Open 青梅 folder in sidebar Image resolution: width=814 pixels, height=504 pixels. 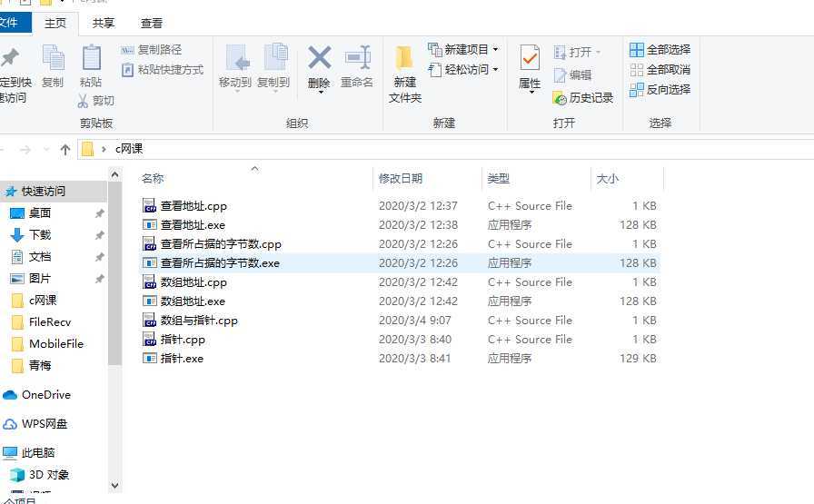tap(40, 365)
